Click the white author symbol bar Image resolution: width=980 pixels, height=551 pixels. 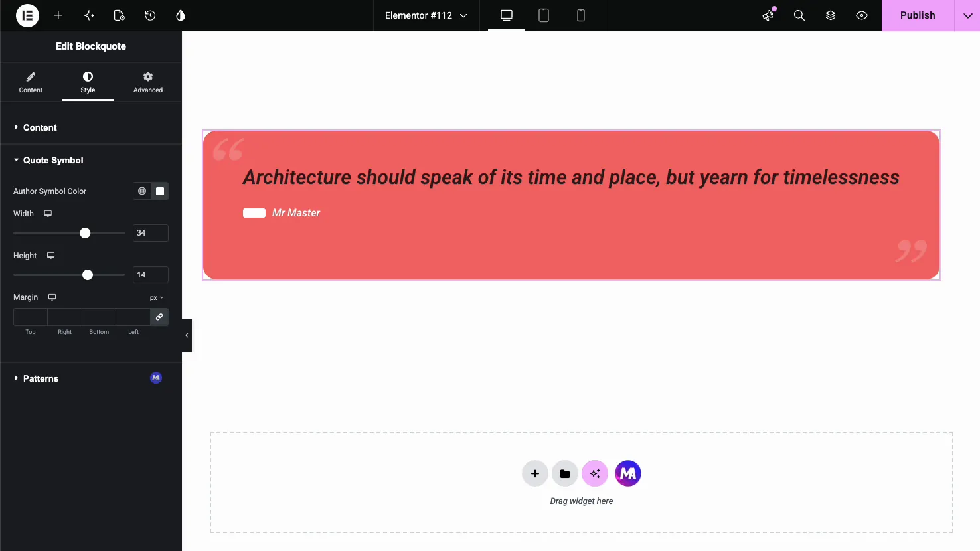[254, 213]
